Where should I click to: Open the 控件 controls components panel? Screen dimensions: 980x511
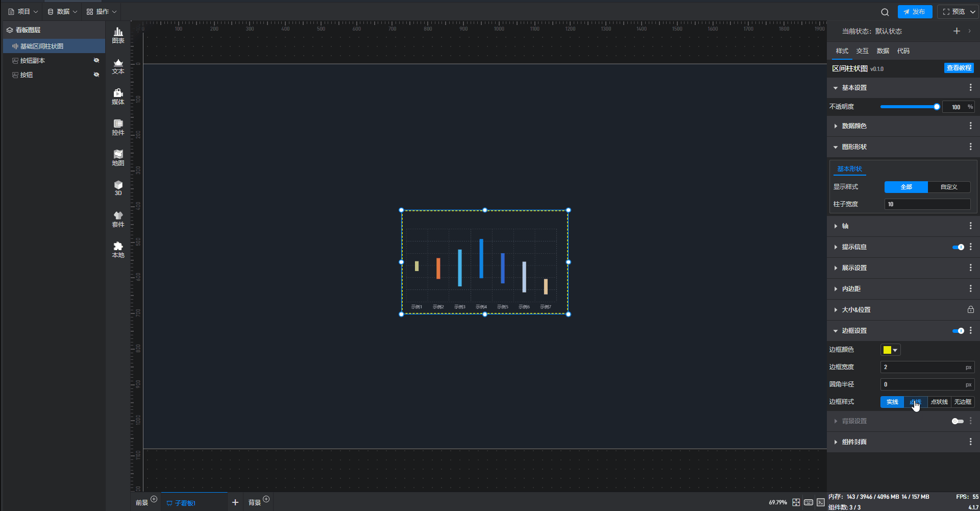click(x=118, y=127)
